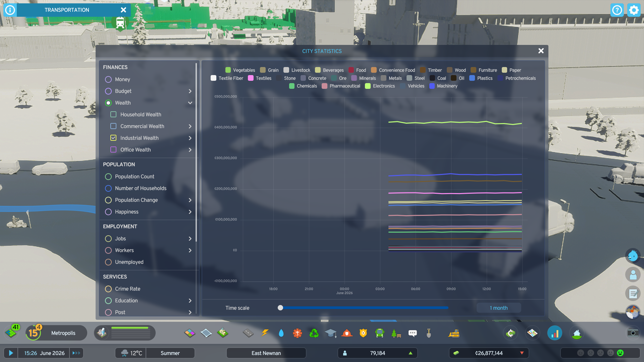Screen dimensions: 644x362
Task: Open the Zones tool icon
Action: click(x=190, y=333)
